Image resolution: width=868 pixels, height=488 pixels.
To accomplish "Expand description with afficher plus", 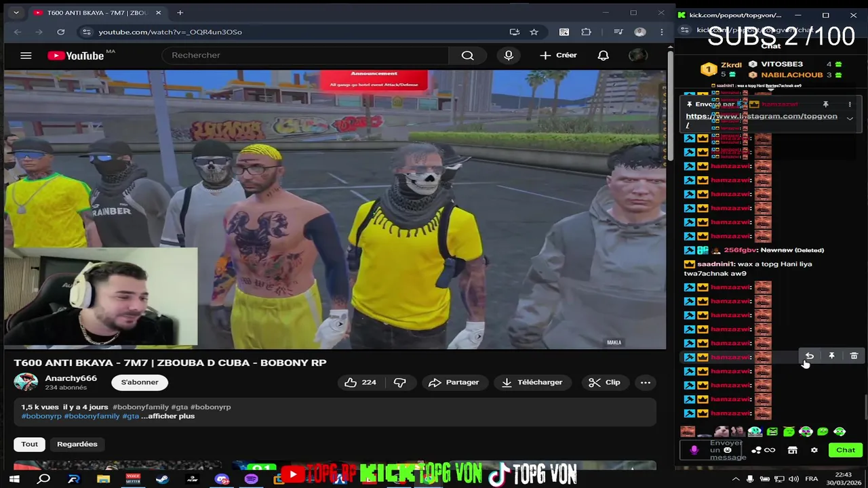I will tap(167, 416).
